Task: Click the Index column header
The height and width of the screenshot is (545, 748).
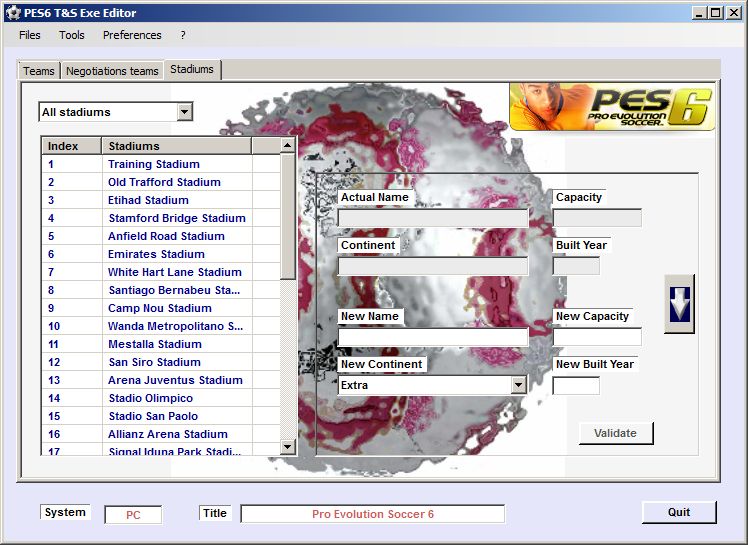Action: point(72,146)
